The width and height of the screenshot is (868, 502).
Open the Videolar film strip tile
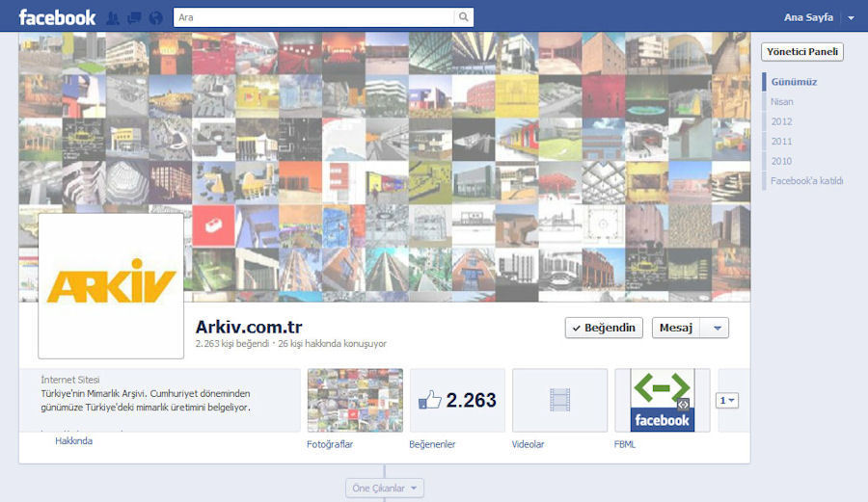coord(559,400)
